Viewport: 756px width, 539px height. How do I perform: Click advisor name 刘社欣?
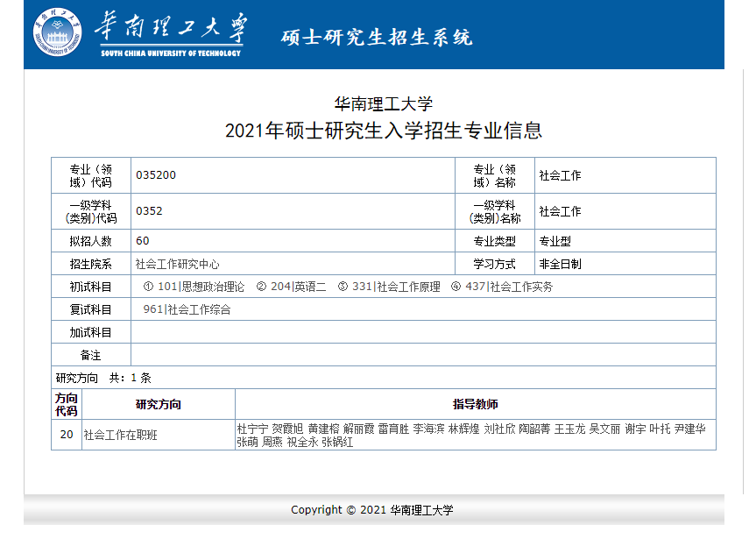click(499, 429)
